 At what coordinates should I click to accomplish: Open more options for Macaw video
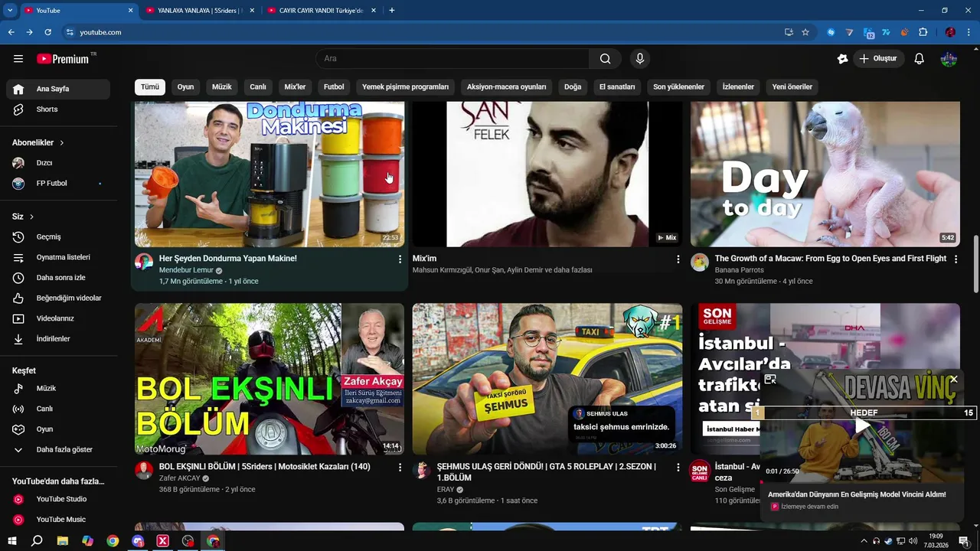click(955, 259)
